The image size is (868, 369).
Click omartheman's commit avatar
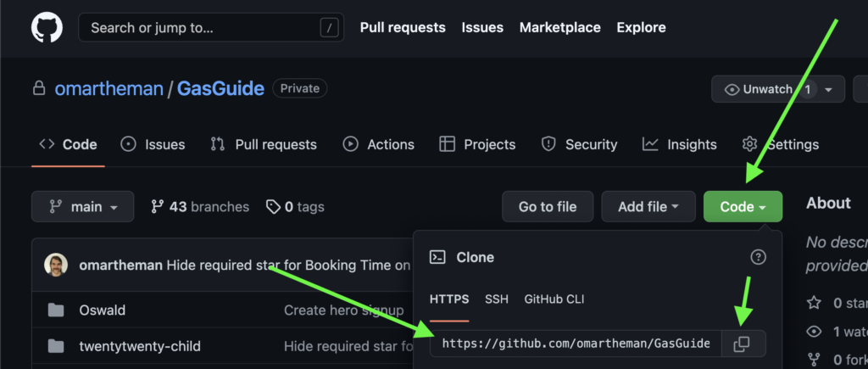58,266
